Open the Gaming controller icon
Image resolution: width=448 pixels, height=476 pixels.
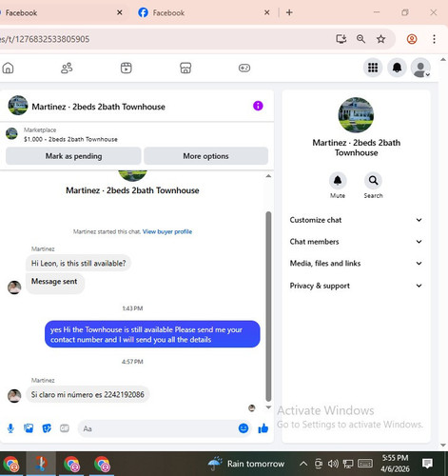[244, 68]
